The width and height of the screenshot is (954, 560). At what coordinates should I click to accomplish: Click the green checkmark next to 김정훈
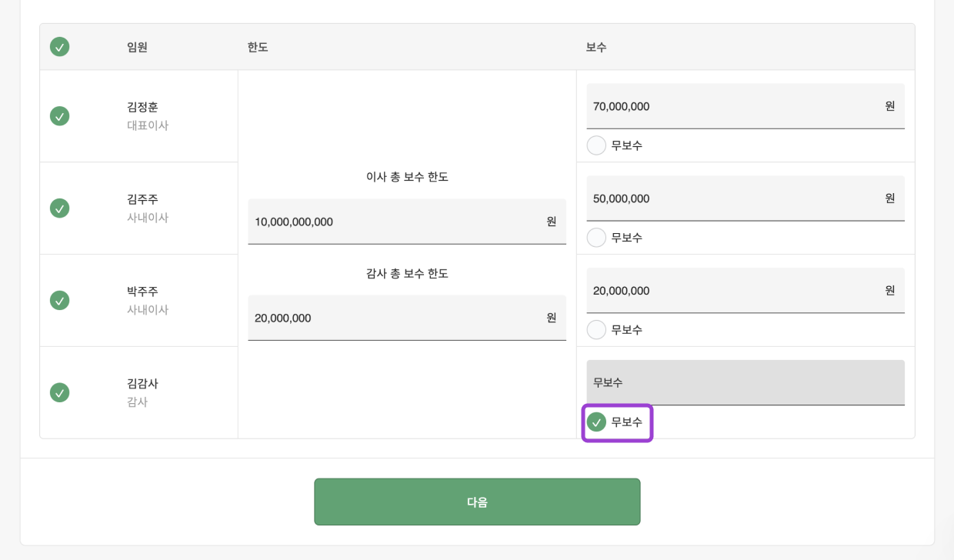pos(59,115)
